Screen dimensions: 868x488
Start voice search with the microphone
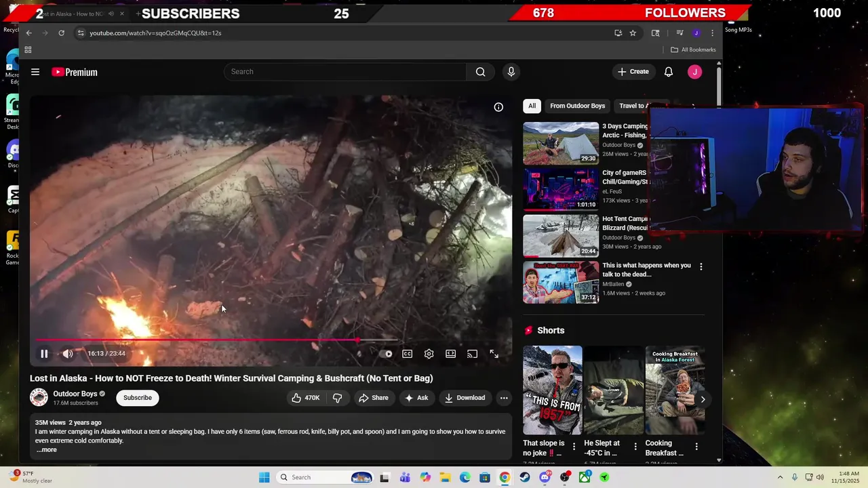[x=511, y=72]
